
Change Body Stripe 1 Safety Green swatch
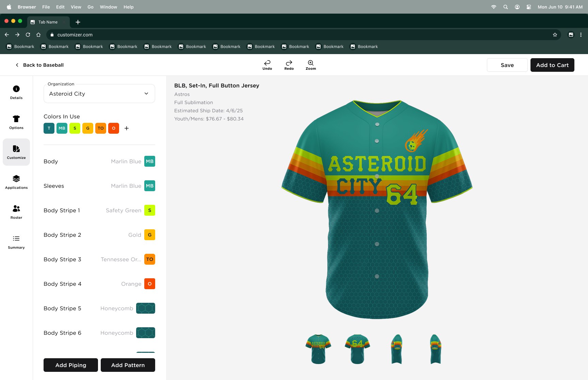[150, 210]
